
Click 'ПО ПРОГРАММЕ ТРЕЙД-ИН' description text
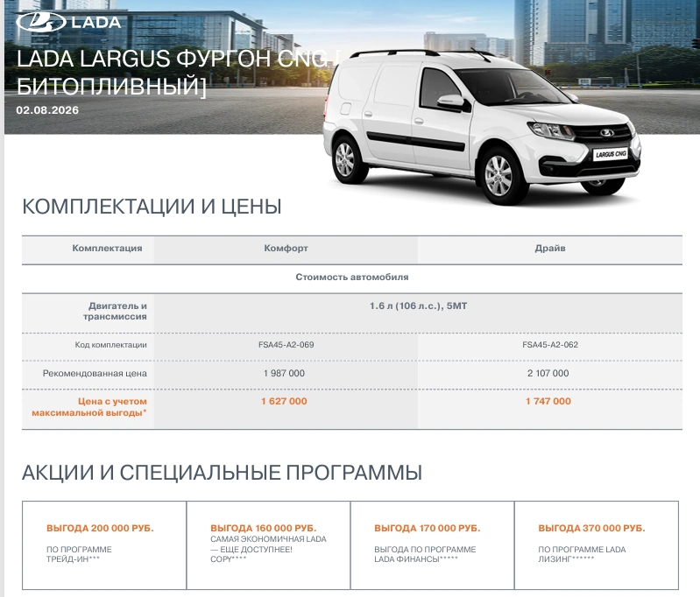tap(79, 554)
